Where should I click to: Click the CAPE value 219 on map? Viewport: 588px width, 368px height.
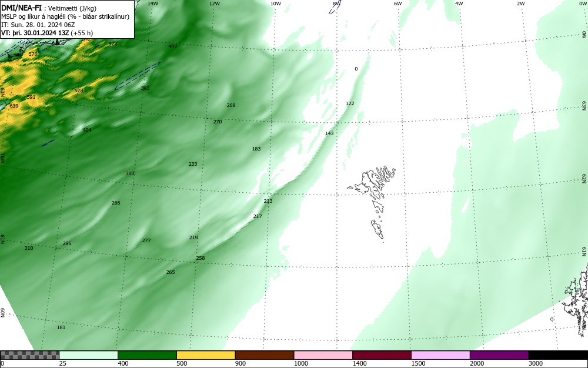point(193,237)
